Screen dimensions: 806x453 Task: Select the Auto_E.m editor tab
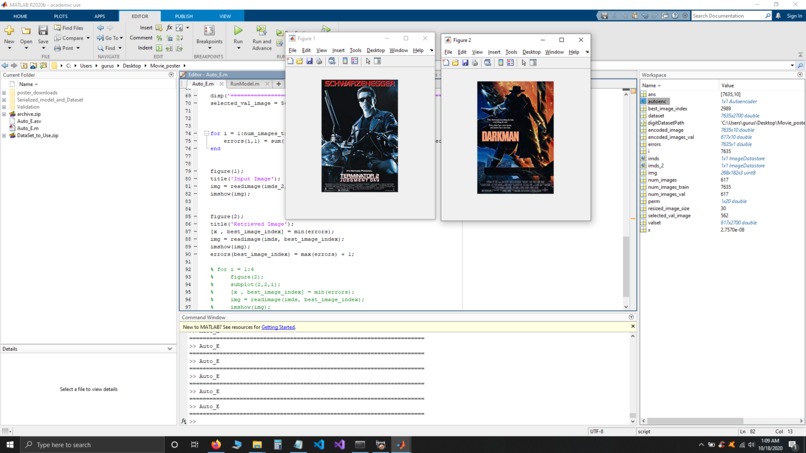pyautogui.click(x=203, y=84)
